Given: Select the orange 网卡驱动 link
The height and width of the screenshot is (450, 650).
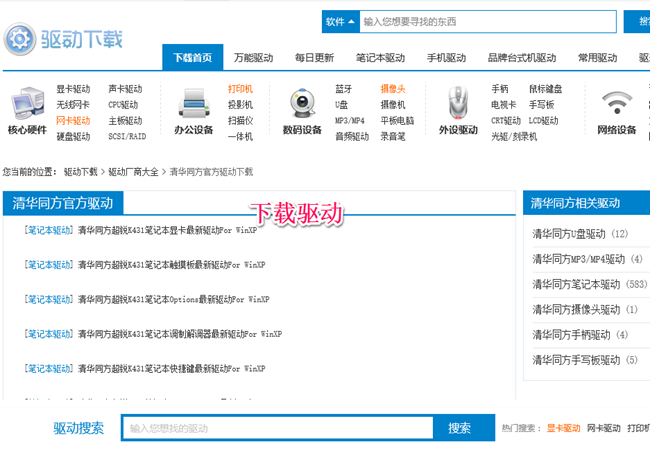Looking at the screenshot, I should [x=73, y=121].
